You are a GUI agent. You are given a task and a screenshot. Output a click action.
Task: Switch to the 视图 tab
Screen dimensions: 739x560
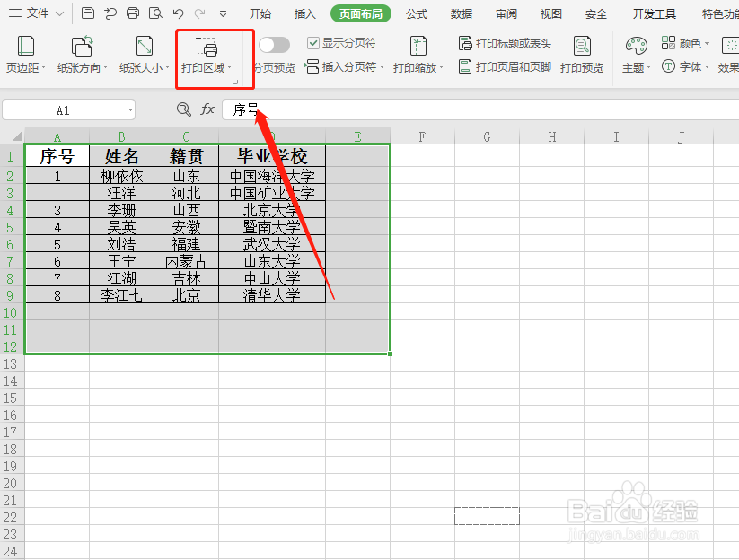click(x=551, y=14)
